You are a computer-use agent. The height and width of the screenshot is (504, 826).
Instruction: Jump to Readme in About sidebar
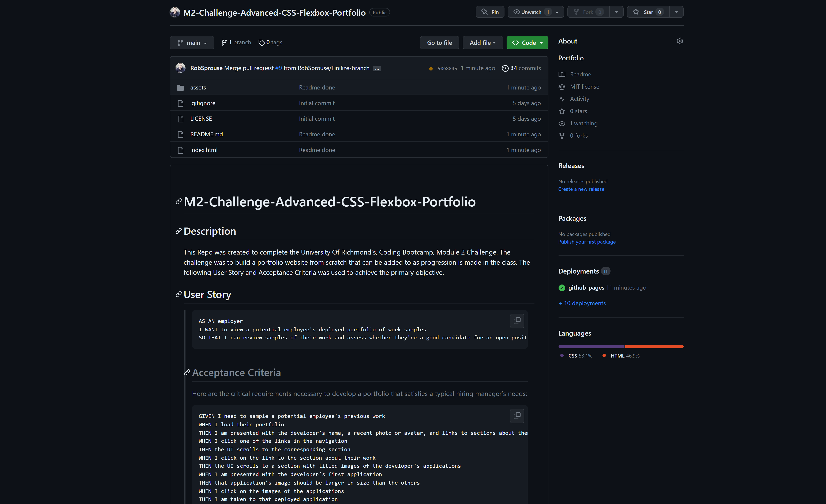(x=580, y=74)
